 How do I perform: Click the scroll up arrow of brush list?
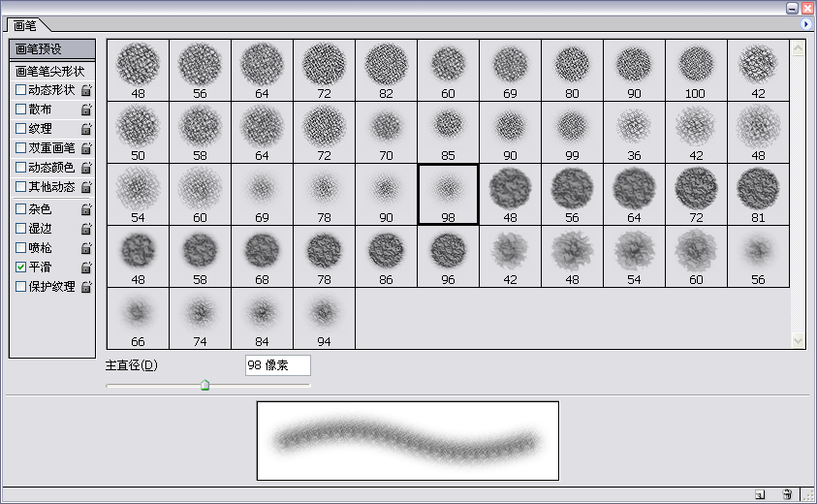pyautogui.click(x=798, y=48)
